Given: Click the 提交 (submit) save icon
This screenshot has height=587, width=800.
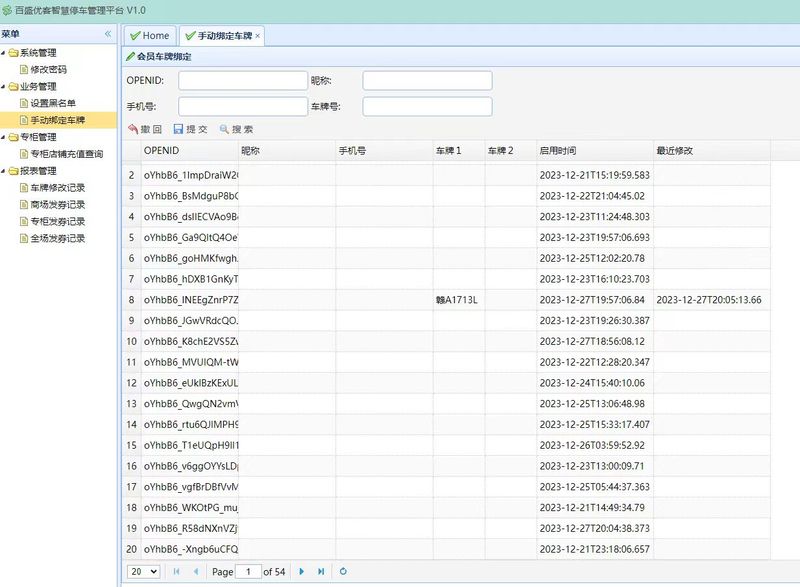Looking at the screenshot, I should 178,129.
